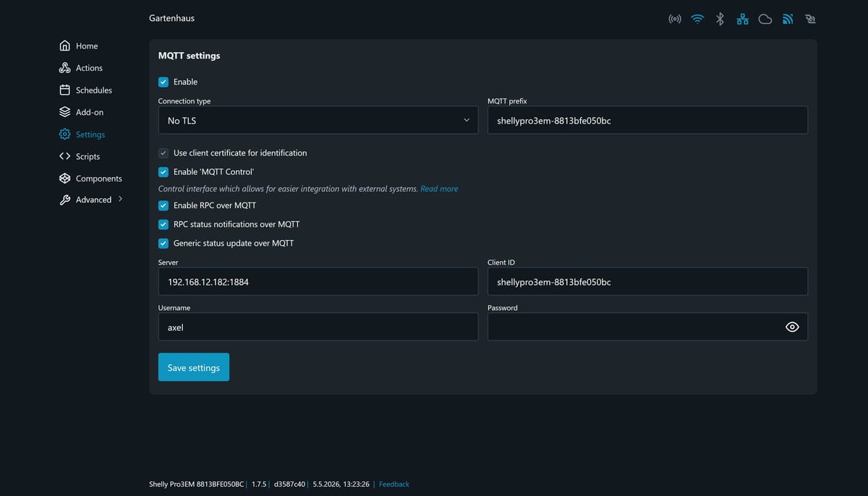The image size is (868, 496).
Task: Open Scripts in the sidebar
Action: pyautogui.click(x=88, y=156)
